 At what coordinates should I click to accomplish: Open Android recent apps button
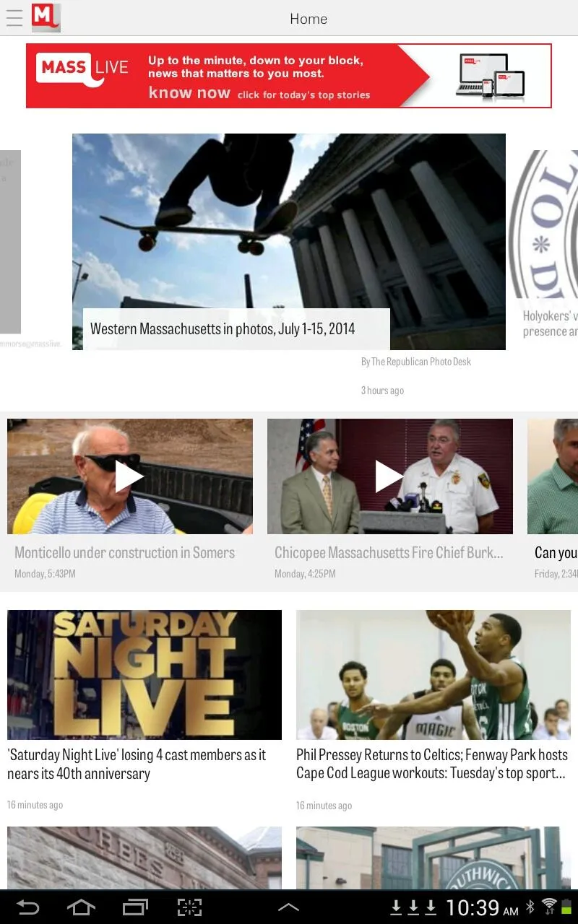click(x=135, y=907)
